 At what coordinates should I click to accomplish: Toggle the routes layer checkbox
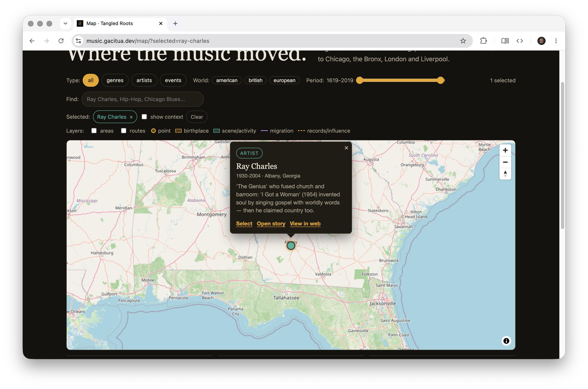point(123,131)
